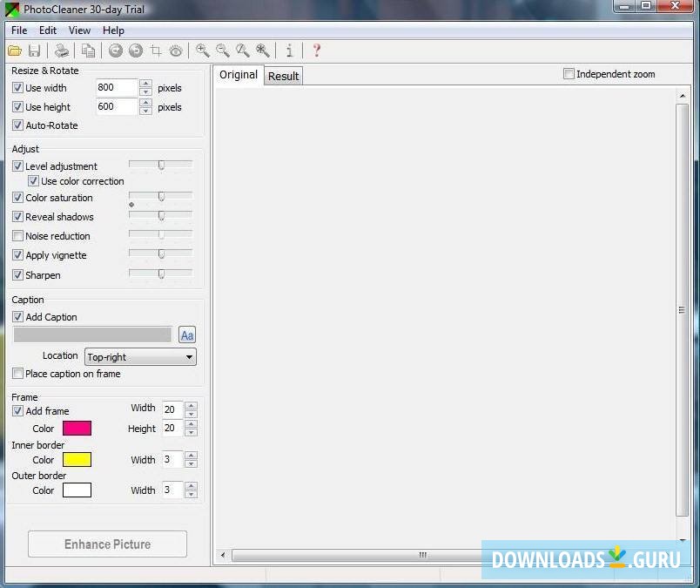
Task: Open the caption font 'Aa' button
Action: (x=187, y=335)
